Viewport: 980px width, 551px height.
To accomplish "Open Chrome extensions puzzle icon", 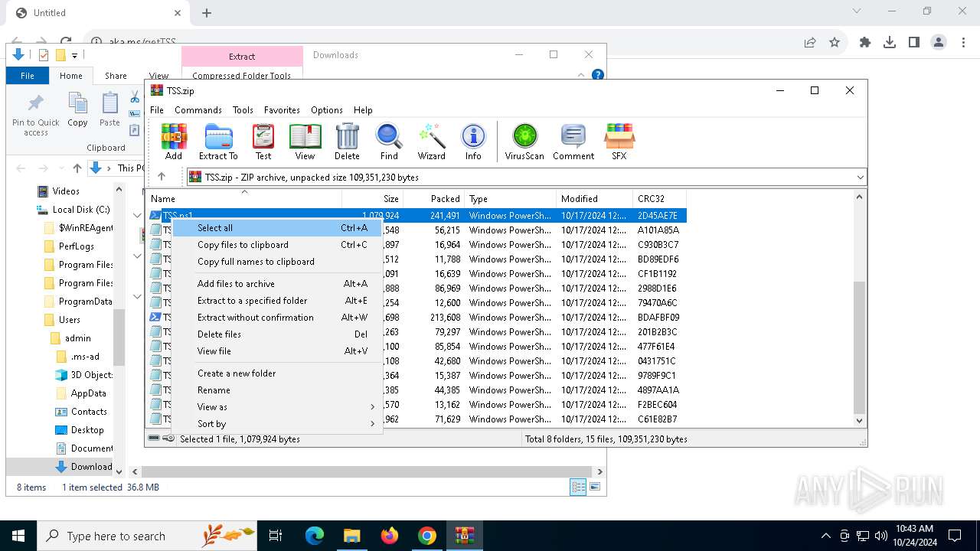I will [865, 43].
